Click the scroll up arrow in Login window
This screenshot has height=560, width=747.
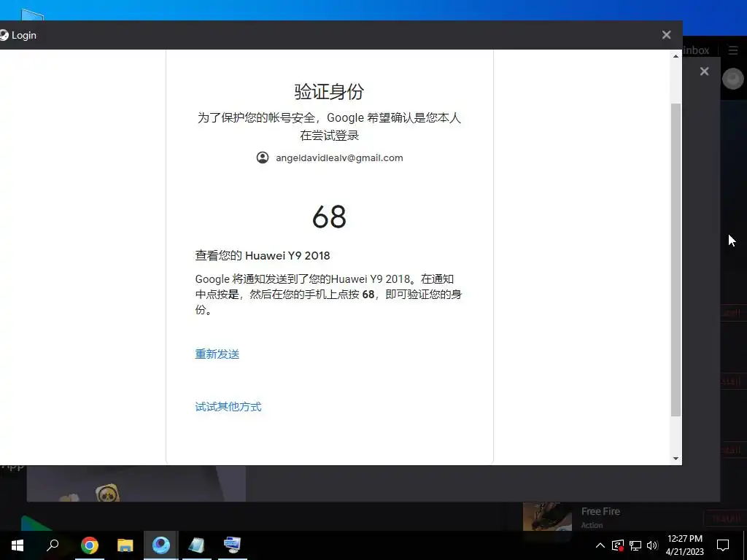[676, 56]
